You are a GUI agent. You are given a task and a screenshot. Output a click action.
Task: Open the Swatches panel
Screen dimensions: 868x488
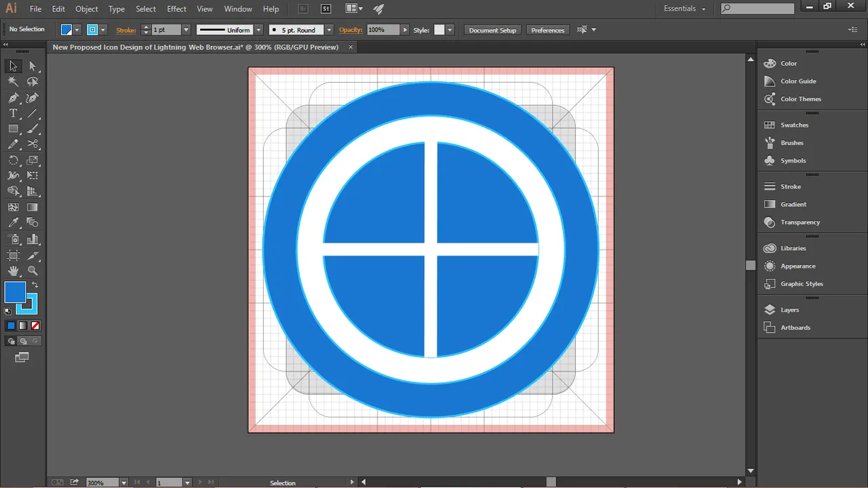click(794, 125)
